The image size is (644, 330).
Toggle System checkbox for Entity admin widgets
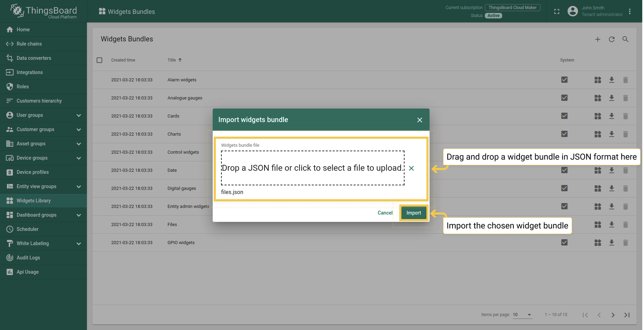point(564,207)
